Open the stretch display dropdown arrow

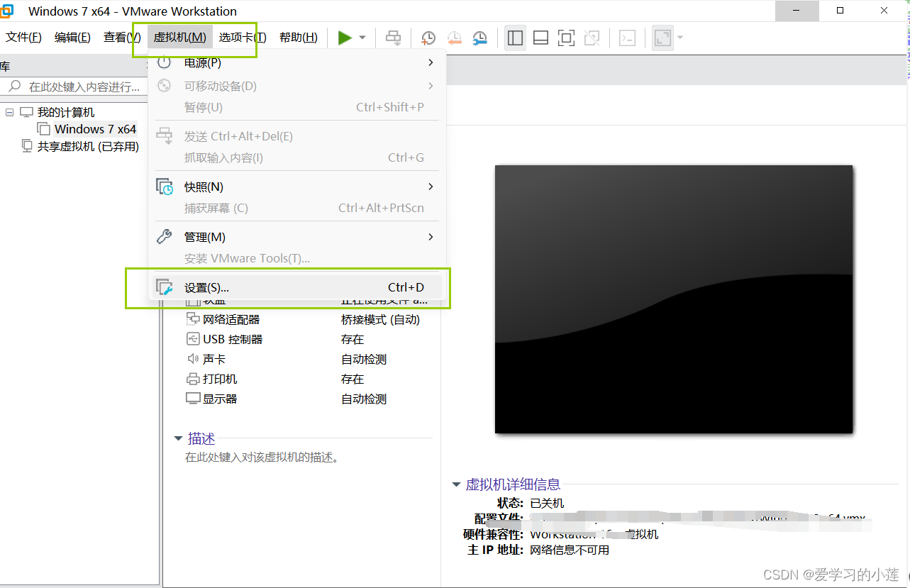680,38
